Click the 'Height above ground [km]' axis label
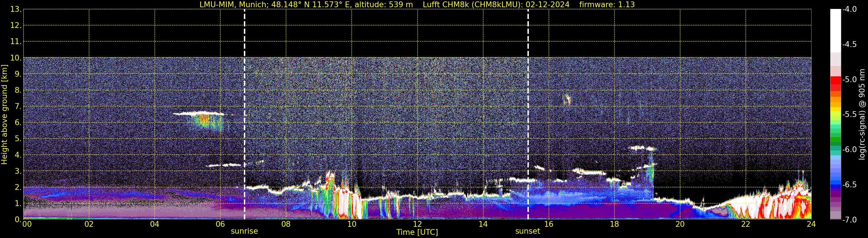Viewport: 868px width, 238px height. pos(4,115)
